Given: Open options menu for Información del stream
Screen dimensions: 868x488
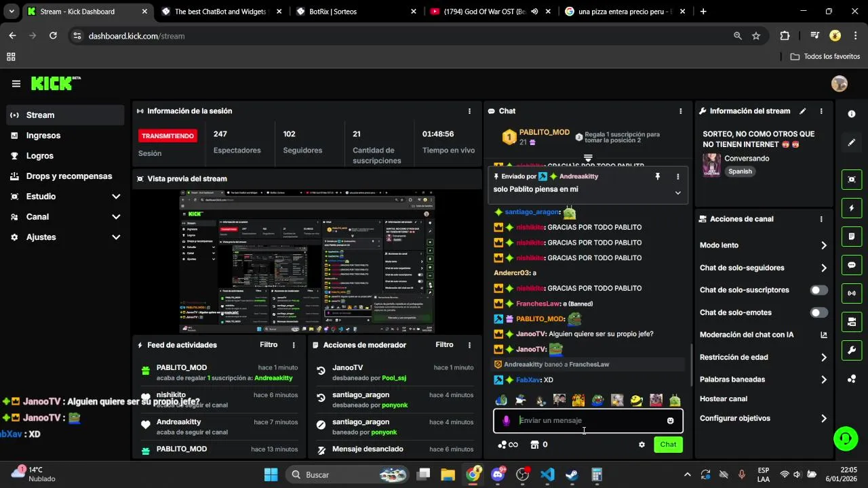Looking at the screenshot, I should pos(821,111).
